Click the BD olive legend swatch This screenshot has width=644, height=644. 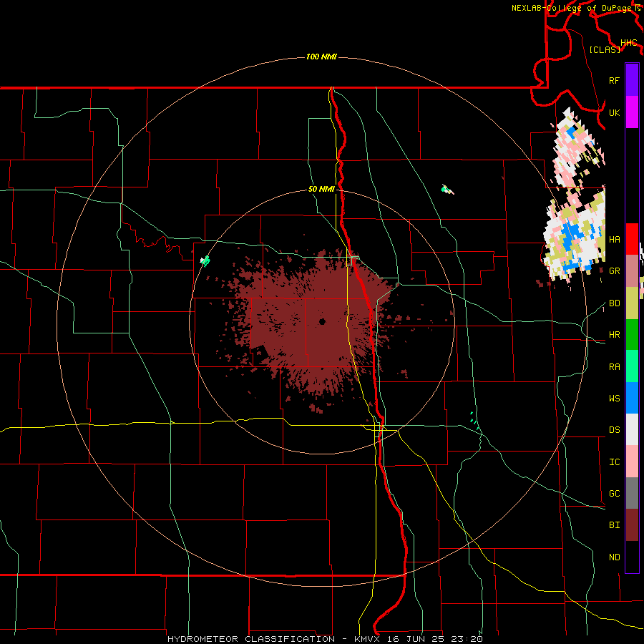pos(632,303)
